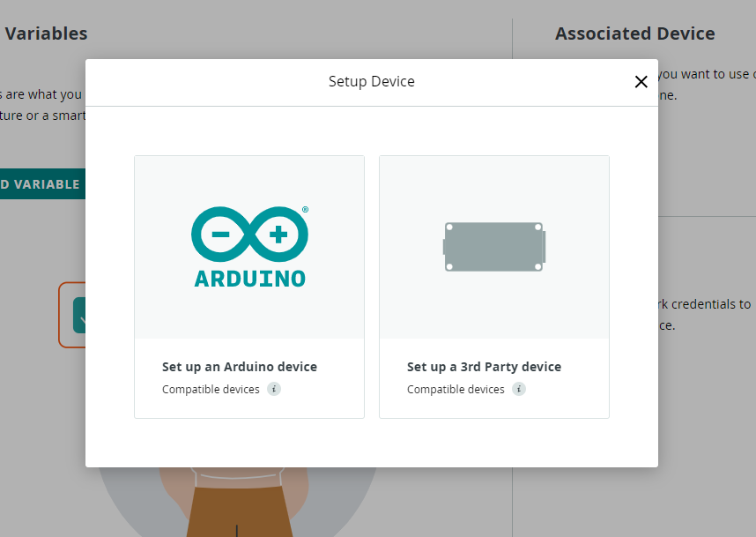Close the Setup Device dialog

point(641,82)
